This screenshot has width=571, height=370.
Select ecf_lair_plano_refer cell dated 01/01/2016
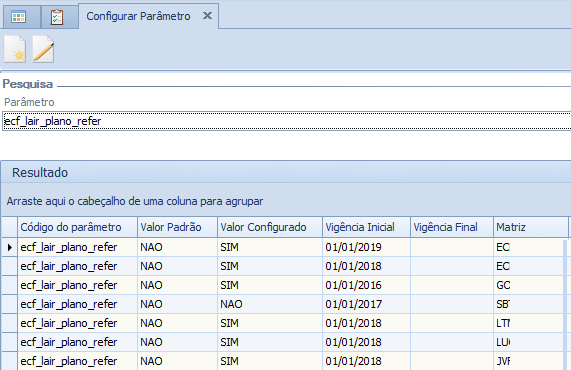[77, 285]
